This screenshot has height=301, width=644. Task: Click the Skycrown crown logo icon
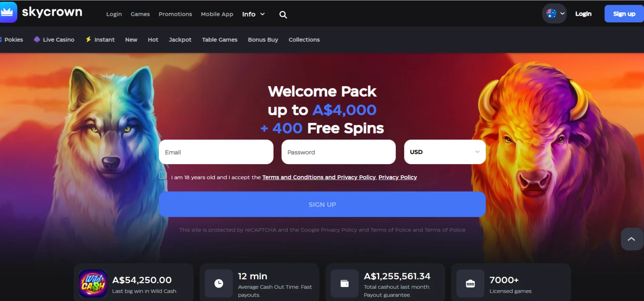8,12
